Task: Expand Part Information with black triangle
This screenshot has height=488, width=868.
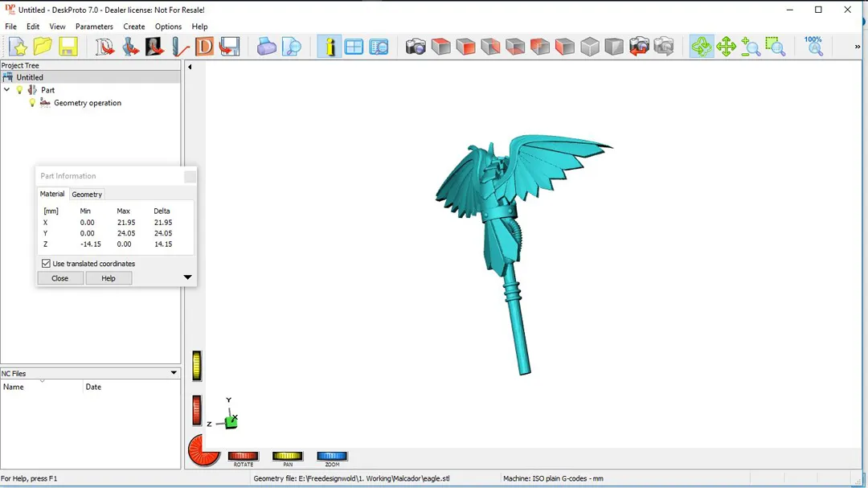Action: (x=187, y=277)
